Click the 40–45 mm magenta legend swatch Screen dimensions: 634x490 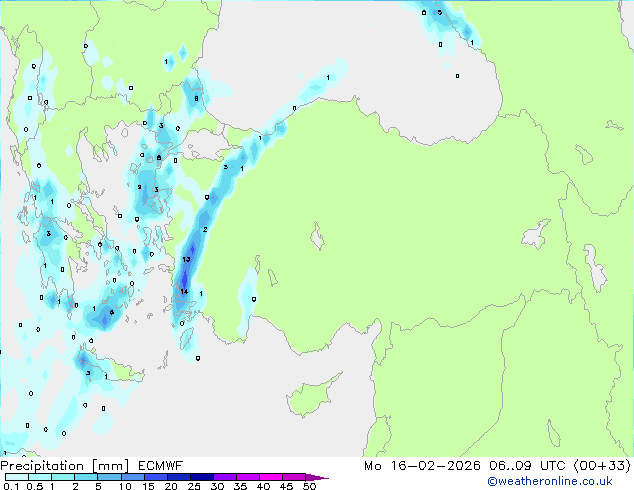[271, 477]
